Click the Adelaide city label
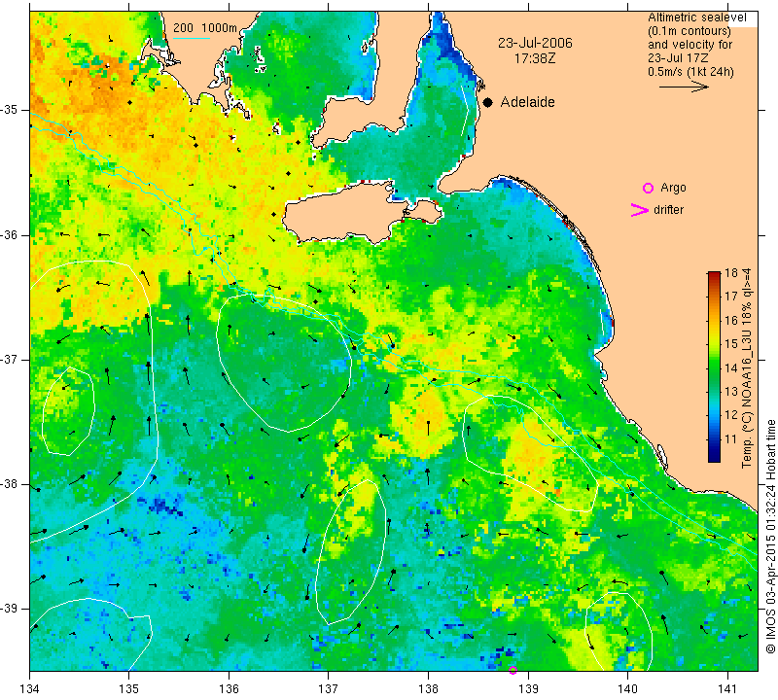778x700 pixels. pyautogui.click(x=527, y=102)
